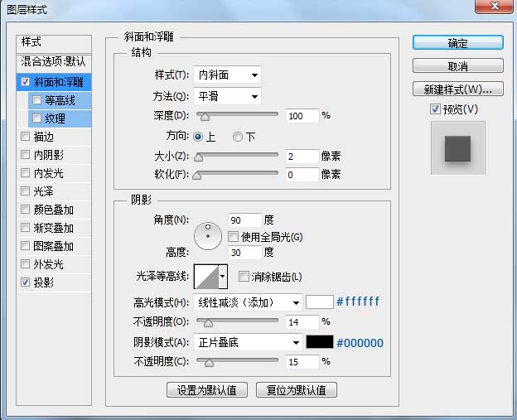The width and height of the screenshot is (517, 420).
Task: Check the 外发光 style checkbox
Action: click(x=26, y=263)
